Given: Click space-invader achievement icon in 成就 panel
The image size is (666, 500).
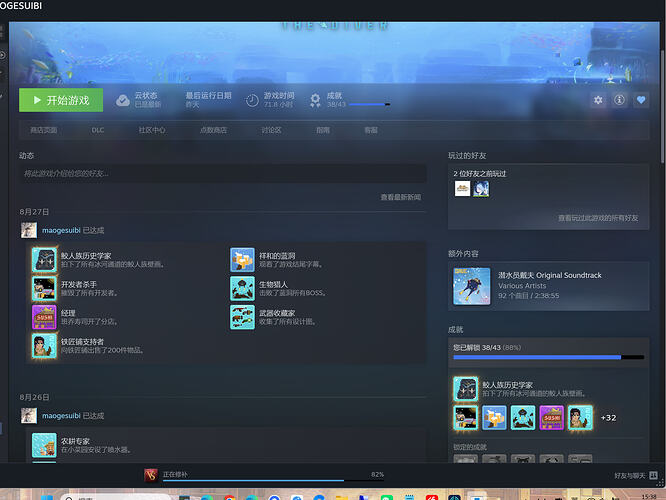Looking at the screenshot, I should [466, 418].
